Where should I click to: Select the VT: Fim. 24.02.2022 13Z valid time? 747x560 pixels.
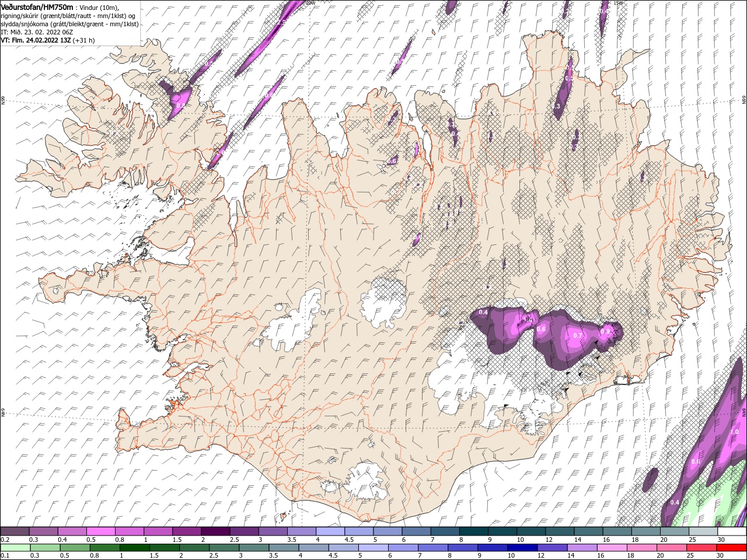tap(36, 40)
